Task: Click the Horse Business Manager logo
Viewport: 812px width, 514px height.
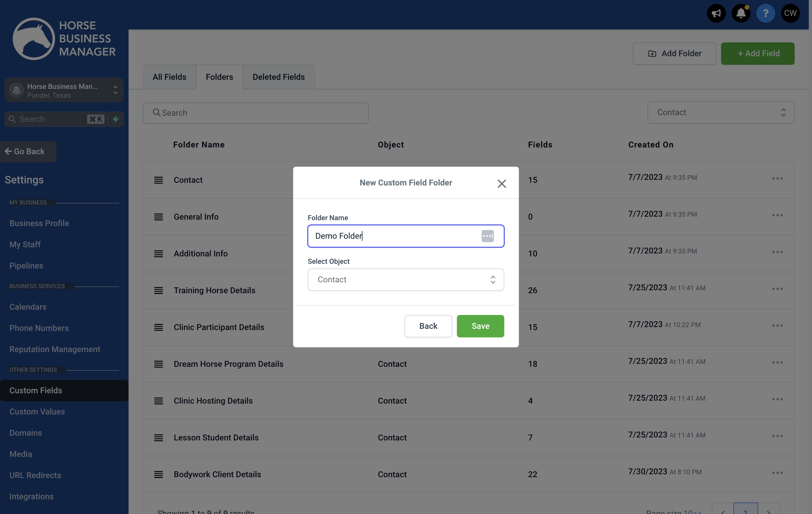Action: tap(64, 39)
